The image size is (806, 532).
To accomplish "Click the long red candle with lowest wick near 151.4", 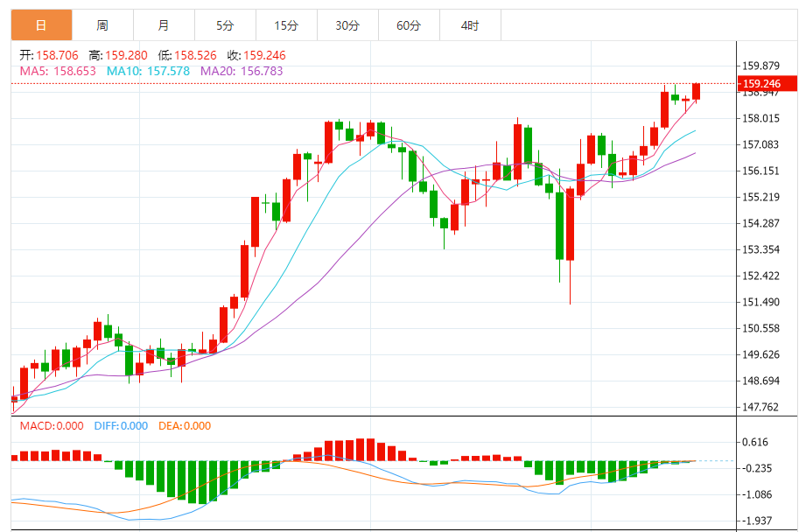I will click(x=570, y=225).
